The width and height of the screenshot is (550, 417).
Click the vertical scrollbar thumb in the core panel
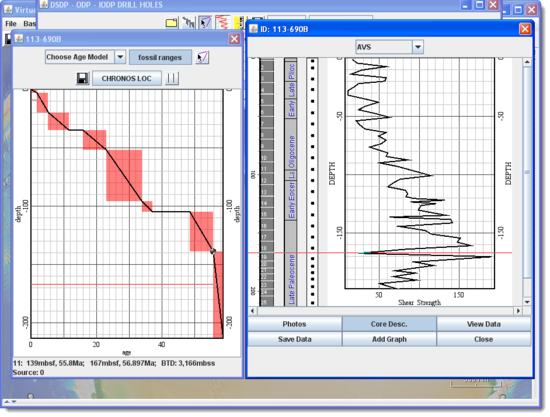pyautogui.click(x=527, y=172)
